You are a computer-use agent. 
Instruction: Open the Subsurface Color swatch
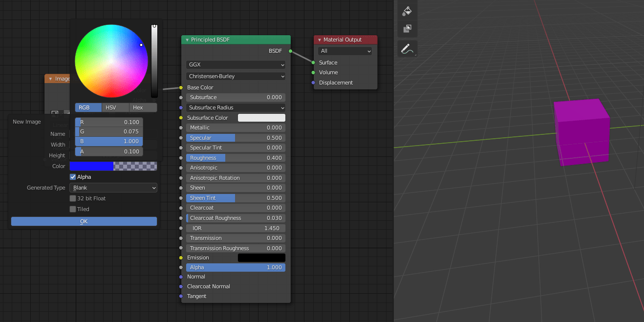coord(261,117)
